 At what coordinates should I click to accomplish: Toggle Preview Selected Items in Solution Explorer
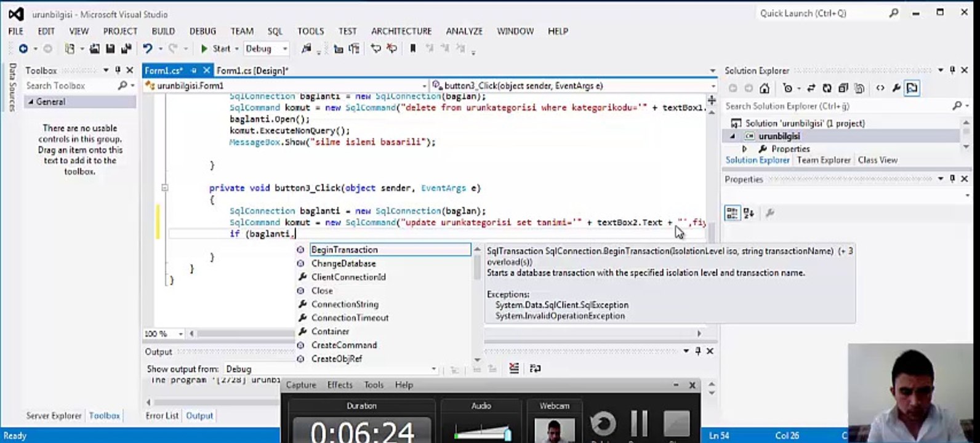coord(912,88)
